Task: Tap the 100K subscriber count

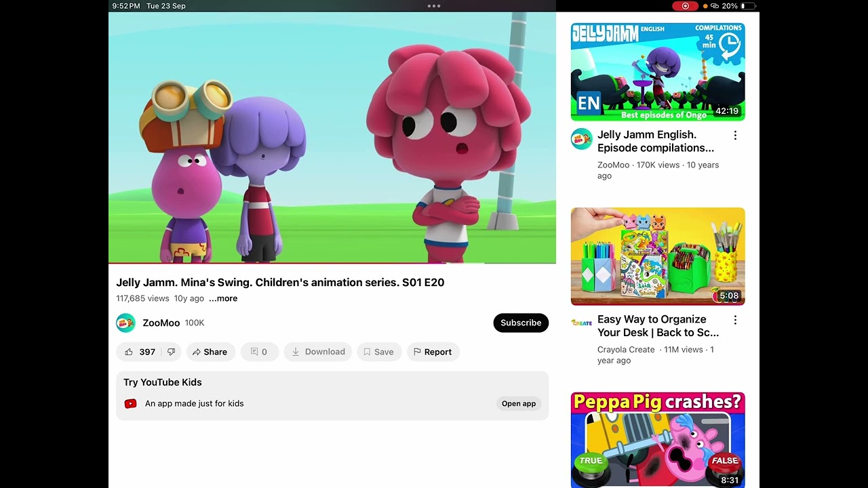Action: [x=195, y=323]
